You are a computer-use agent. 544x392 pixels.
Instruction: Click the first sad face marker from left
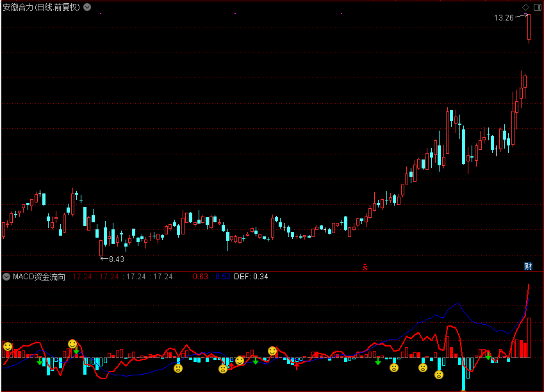178,368
